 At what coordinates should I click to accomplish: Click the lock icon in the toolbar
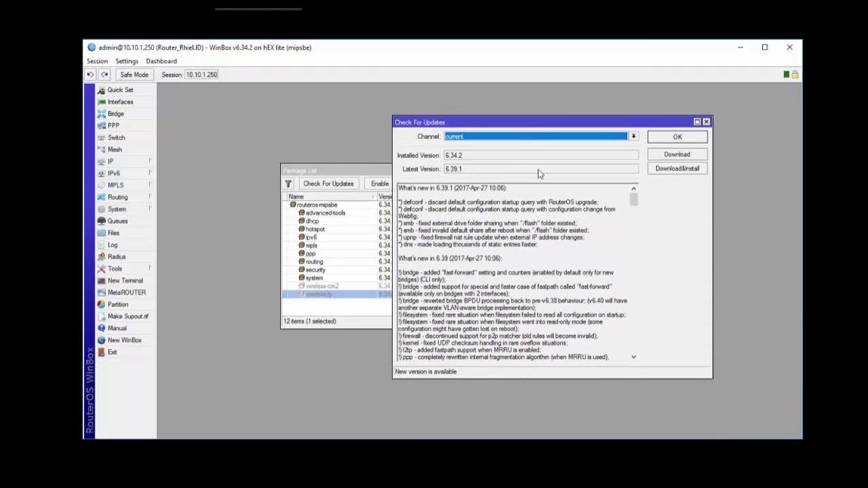pyautogui.click(x=795, y=75)
